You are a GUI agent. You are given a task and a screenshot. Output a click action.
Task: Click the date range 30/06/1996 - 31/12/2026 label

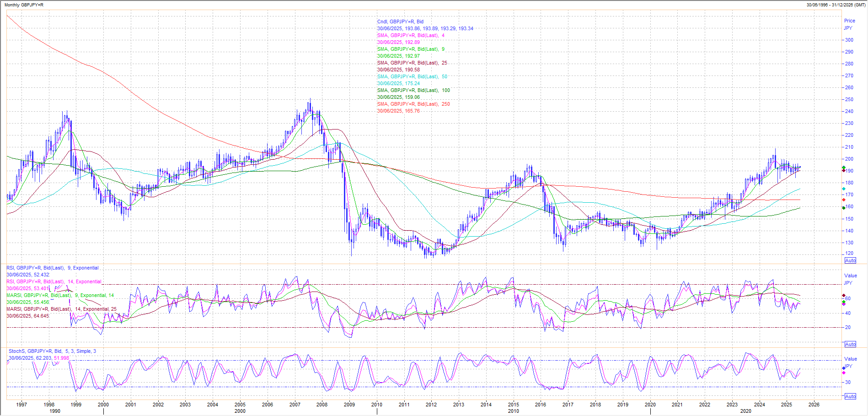(836, 5)
